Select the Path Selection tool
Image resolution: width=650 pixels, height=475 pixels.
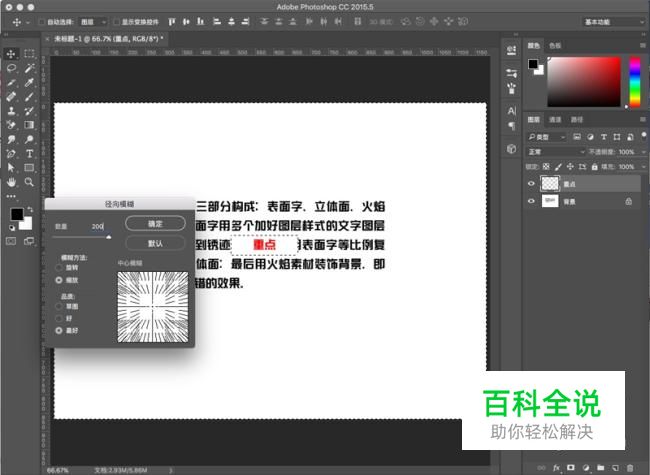(x=11, y=167)
